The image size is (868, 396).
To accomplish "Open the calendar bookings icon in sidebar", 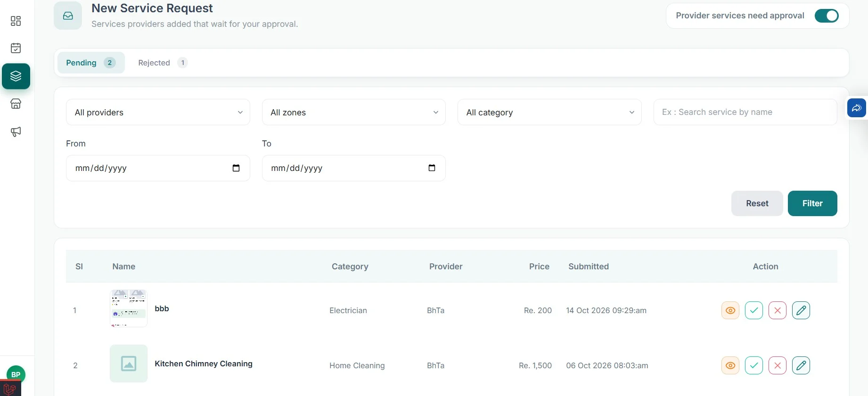I will pos(16,48).
